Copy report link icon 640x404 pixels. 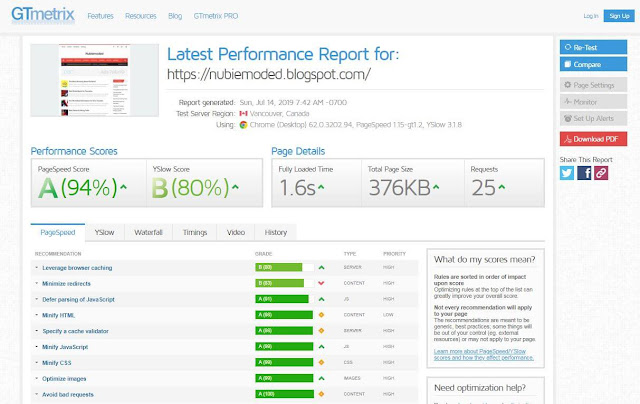coord(601,173)
